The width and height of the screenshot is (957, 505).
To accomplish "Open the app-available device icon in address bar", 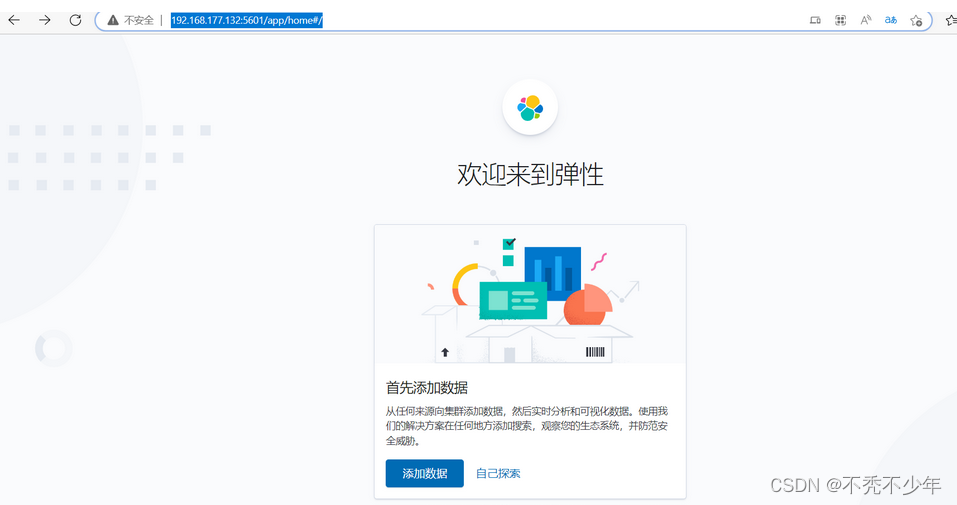I will [815, 20].
